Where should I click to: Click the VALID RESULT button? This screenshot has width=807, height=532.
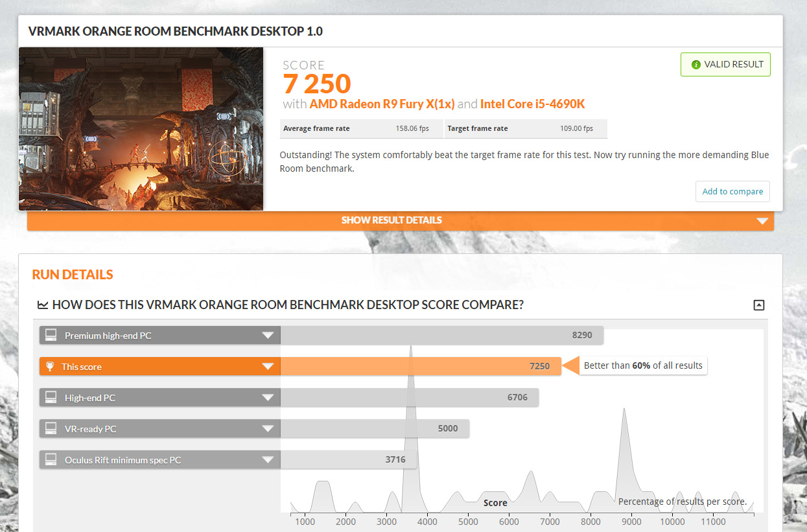pos(725,64)
